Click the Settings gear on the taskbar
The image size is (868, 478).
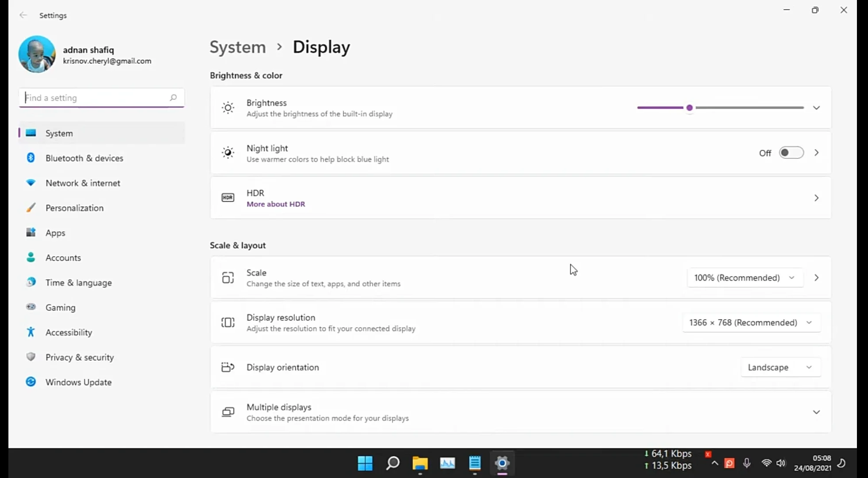[502, 463]
